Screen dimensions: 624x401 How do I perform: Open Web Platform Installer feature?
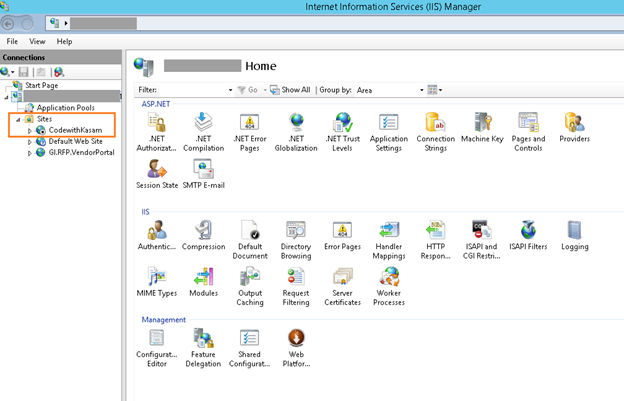pyautogui.click(x=296, y=348)
